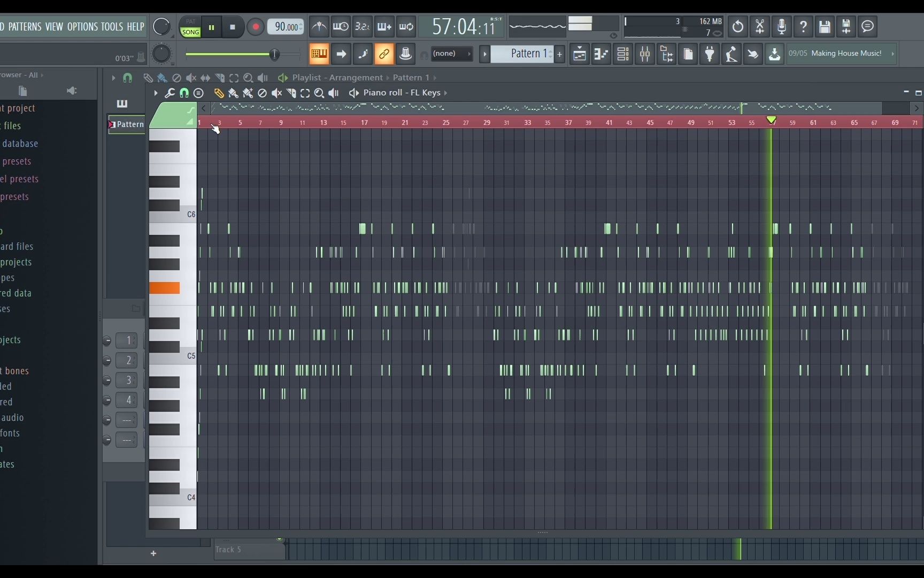
Task: Expand pattern menu arrow left of Pattern 1
Action: 484,54
